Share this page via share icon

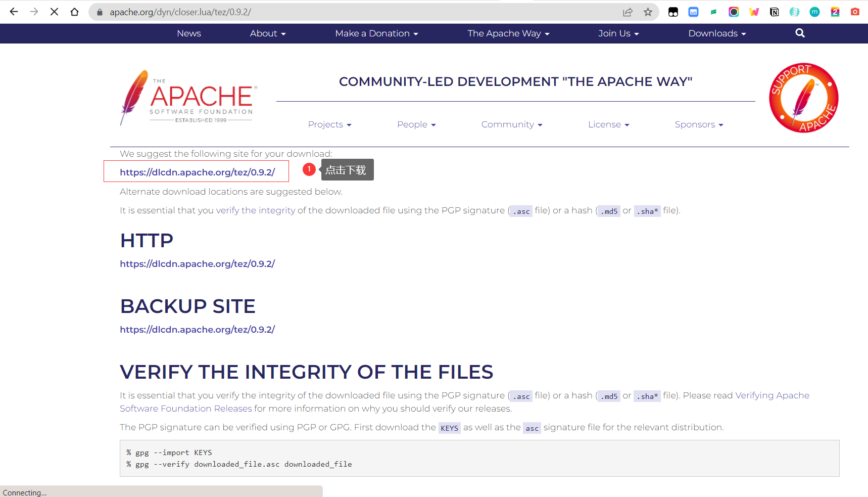[x=628, y=12]
